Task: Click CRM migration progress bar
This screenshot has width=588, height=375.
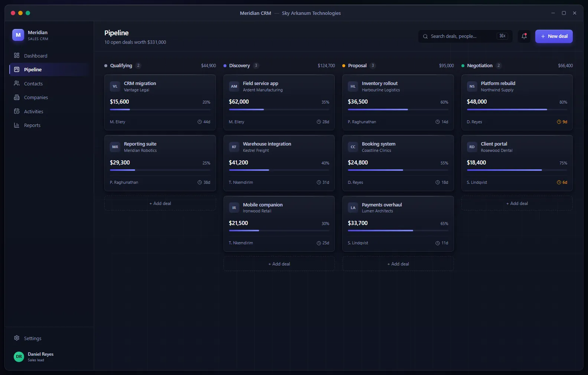Action: (x=160, y=110)
